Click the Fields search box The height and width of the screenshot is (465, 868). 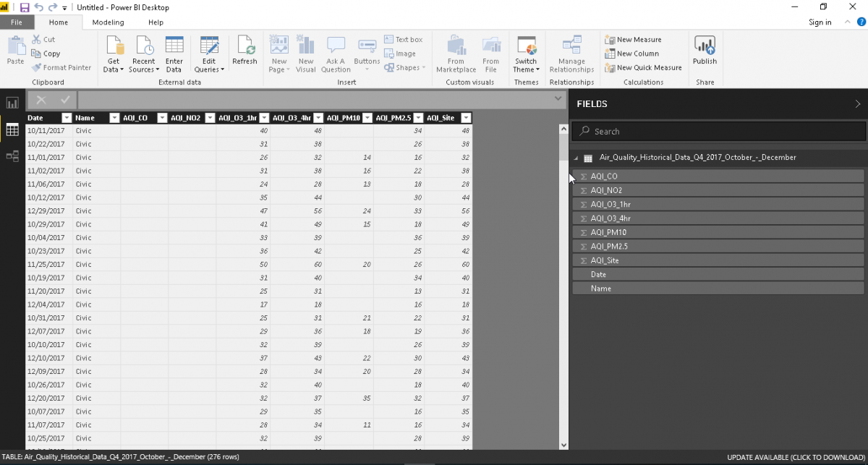(719, 132)
